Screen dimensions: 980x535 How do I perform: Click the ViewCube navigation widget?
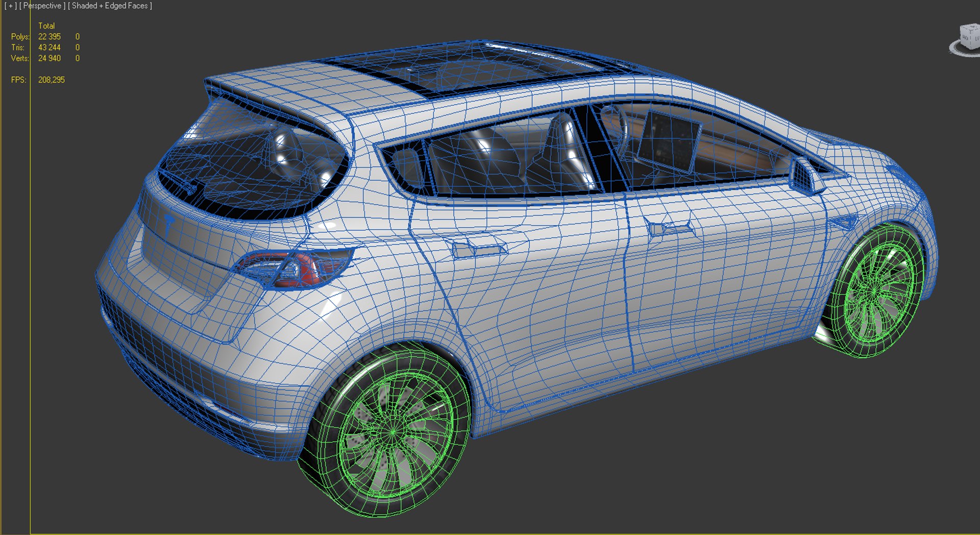tap(966, 40)
